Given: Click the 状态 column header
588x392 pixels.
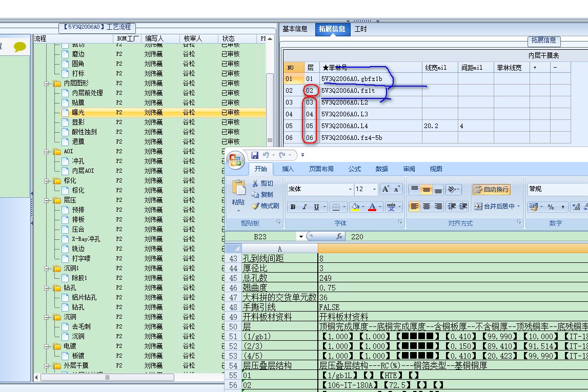Looking at the screenshot, I should coord(237,38).
